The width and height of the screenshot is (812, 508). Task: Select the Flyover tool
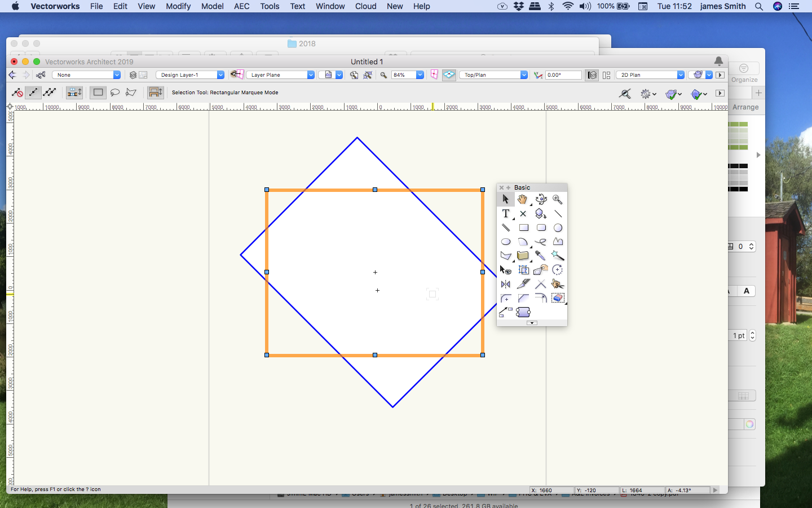coord(541,199)
